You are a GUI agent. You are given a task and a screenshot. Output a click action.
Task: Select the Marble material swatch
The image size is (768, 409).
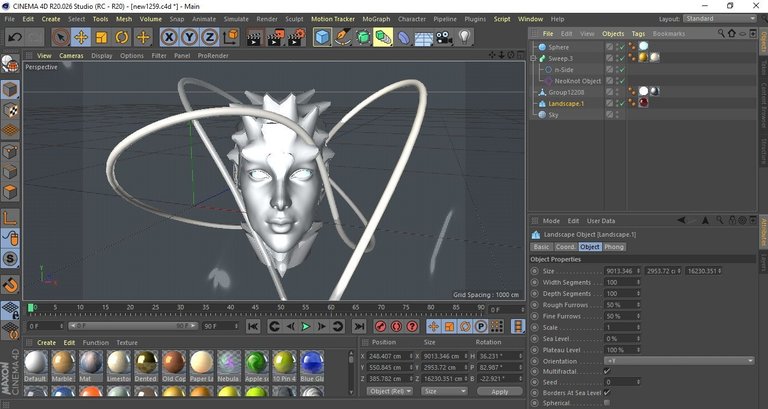click(x=63, y=366)
